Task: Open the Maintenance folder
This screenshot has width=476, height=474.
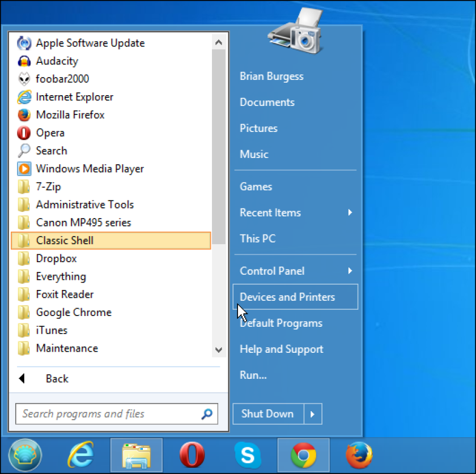Action: (111, 348)
